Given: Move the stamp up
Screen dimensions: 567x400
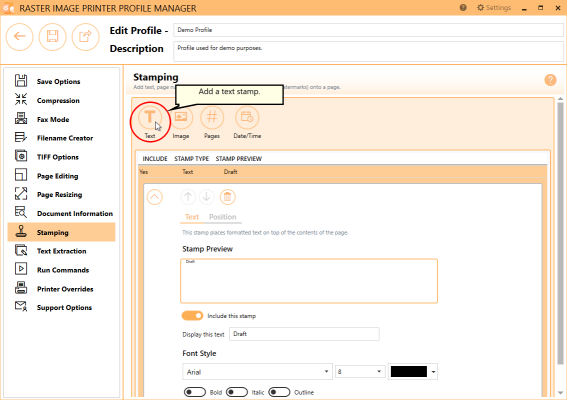Looking at the screenshot, I should (x=188, y=197).
